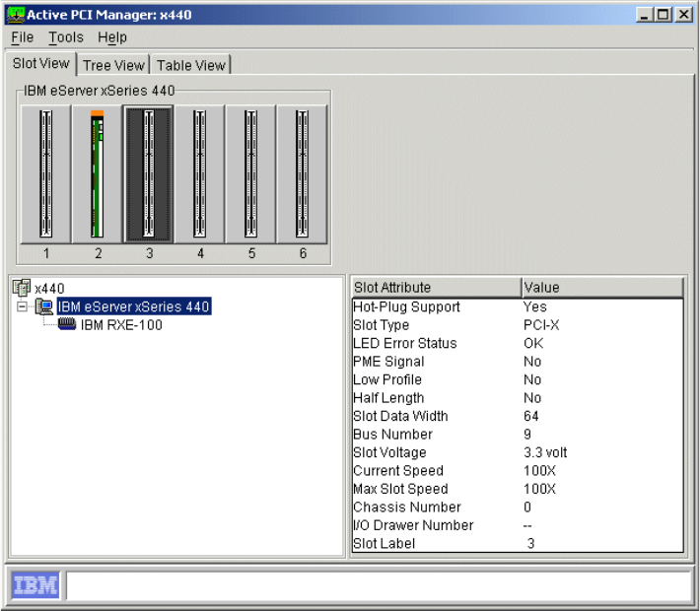Click the Half Length row label
This screenshot has height=611, width=700.
pyautogui.click(x=388, y=398)
